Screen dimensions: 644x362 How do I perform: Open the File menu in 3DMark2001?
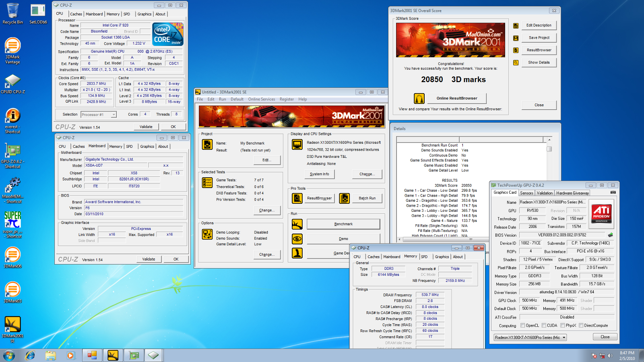200,99
